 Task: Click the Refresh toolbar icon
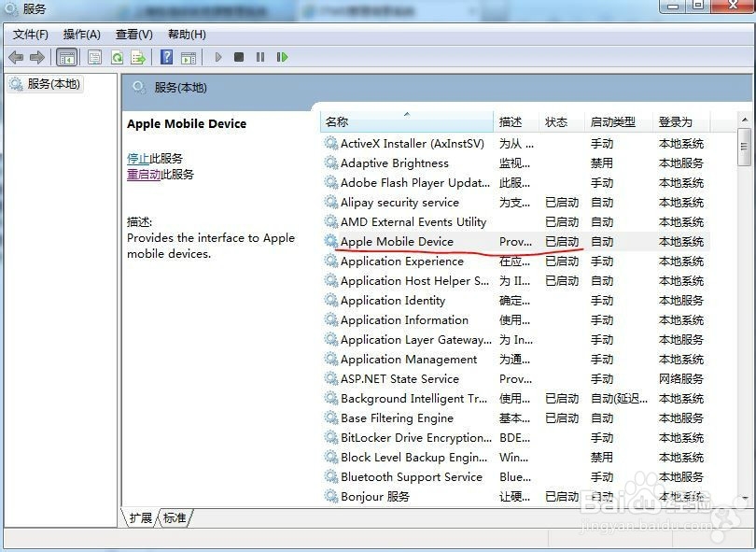coord(117,57)
